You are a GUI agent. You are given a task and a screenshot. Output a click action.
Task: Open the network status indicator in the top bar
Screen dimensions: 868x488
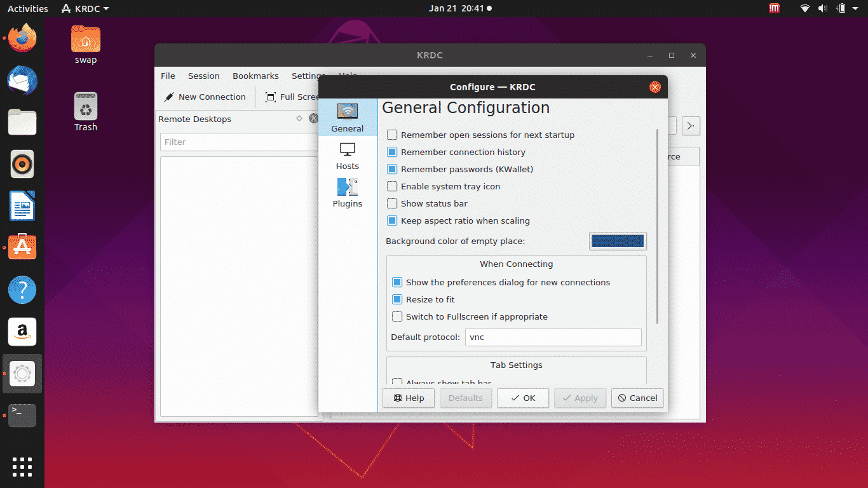click(805, 8)
